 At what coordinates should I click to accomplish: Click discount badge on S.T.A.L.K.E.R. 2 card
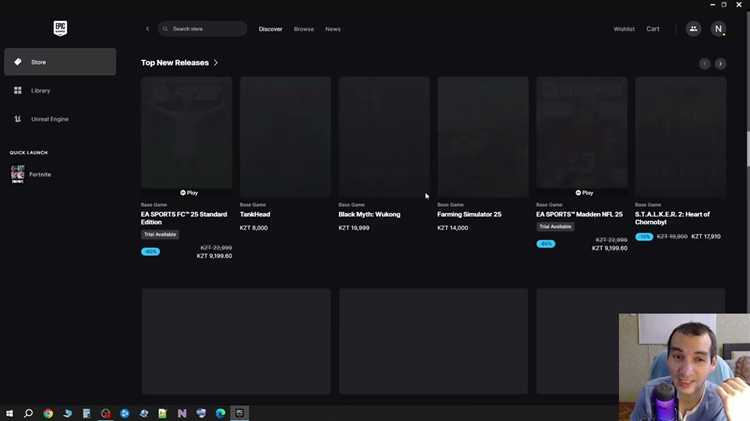point(644,236)
